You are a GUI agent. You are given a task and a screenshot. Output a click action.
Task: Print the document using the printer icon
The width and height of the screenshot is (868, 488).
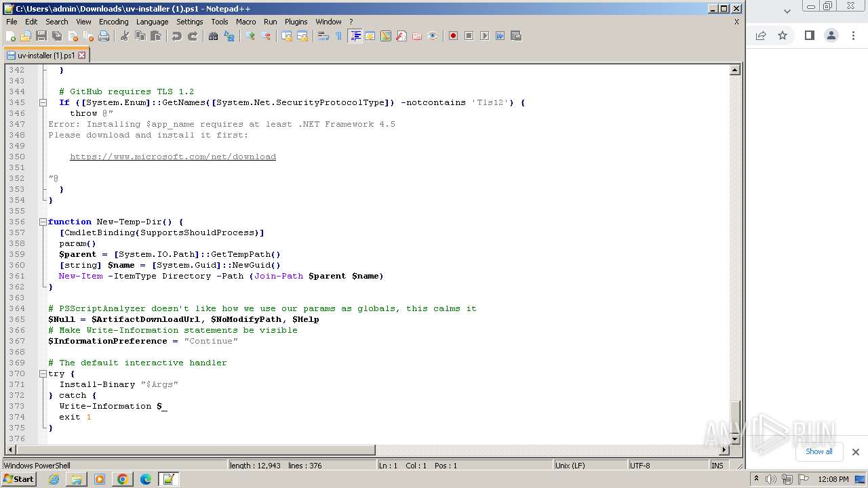coord(104,36)
